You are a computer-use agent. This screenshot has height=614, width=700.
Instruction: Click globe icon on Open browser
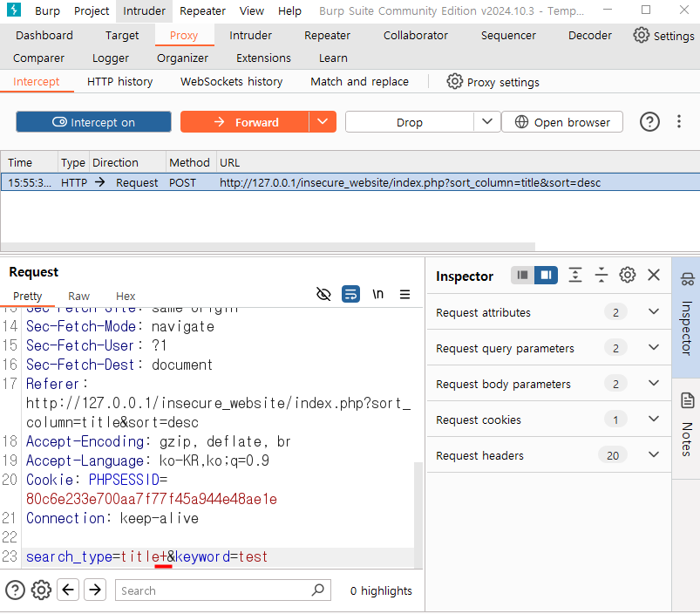(x=521, y=122)
